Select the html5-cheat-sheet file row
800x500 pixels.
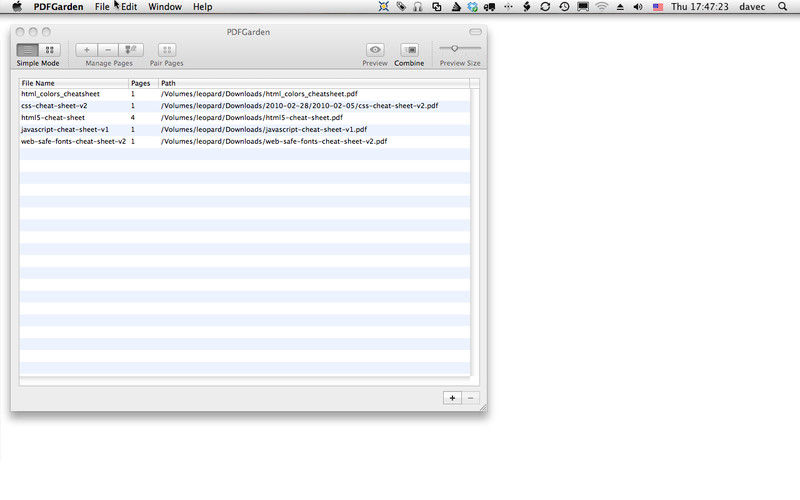click(245, 117)
